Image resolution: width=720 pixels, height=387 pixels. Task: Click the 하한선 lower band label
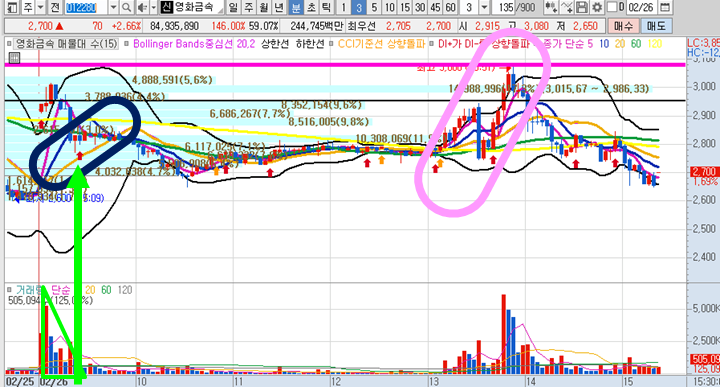310,44
